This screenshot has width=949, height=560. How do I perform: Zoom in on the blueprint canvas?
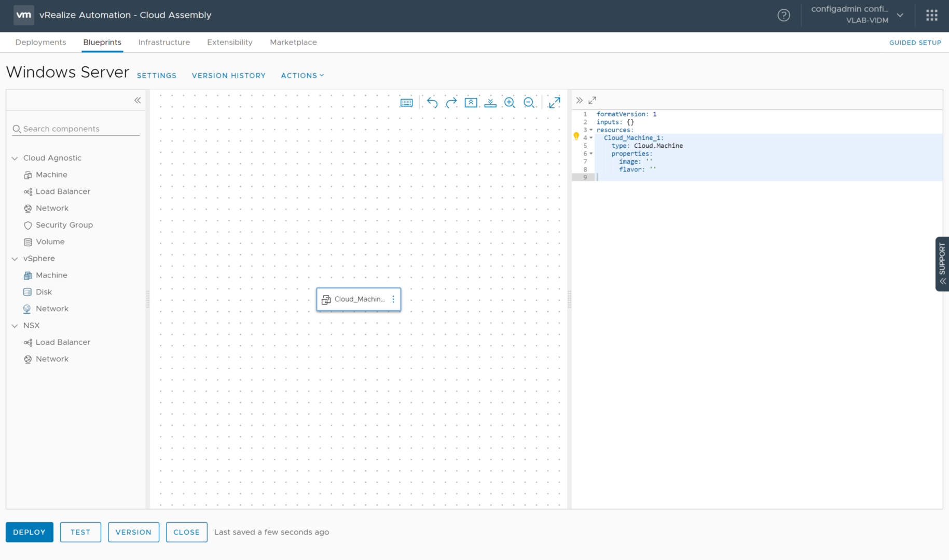click(510, 103)
